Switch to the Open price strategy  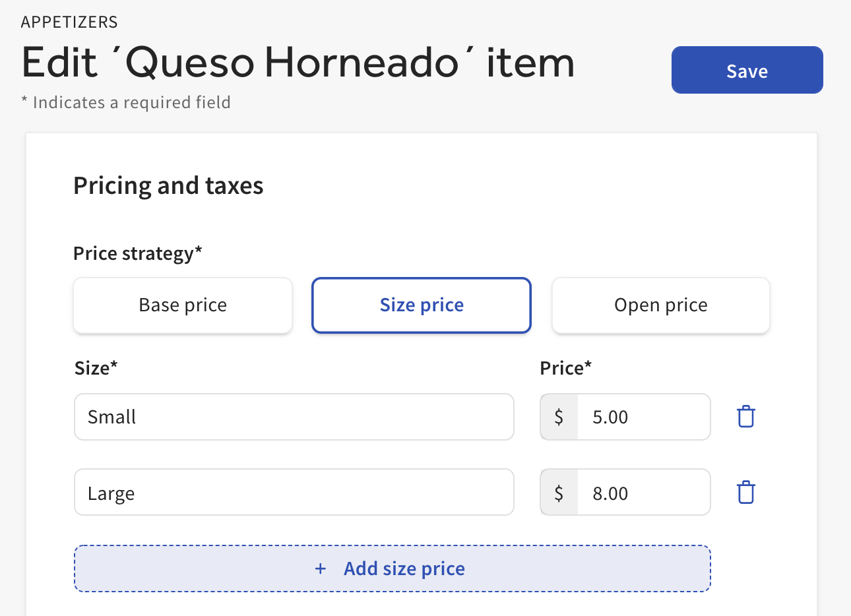click(x=660, y=305)
